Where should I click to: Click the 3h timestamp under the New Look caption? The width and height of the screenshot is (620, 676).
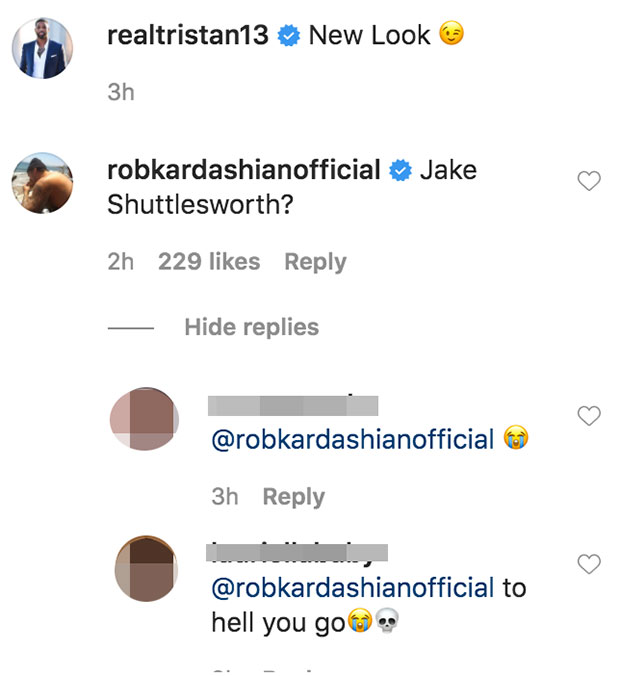tap(120, 93)
